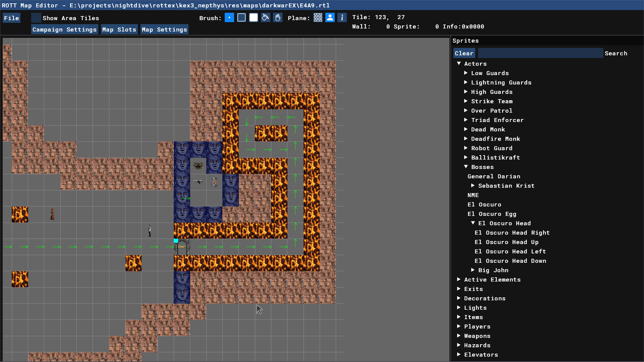Select the outlined rectangle brush

tap(241, 18)
